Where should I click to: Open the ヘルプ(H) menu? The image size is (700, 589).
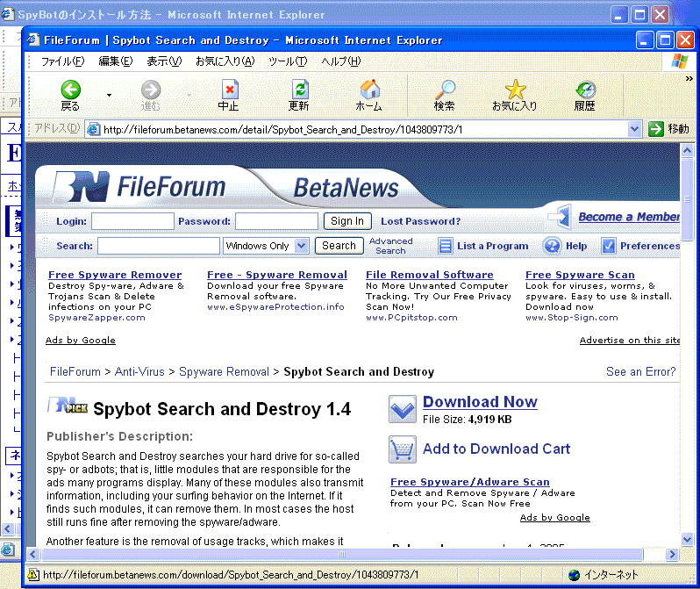click(341, 61)
